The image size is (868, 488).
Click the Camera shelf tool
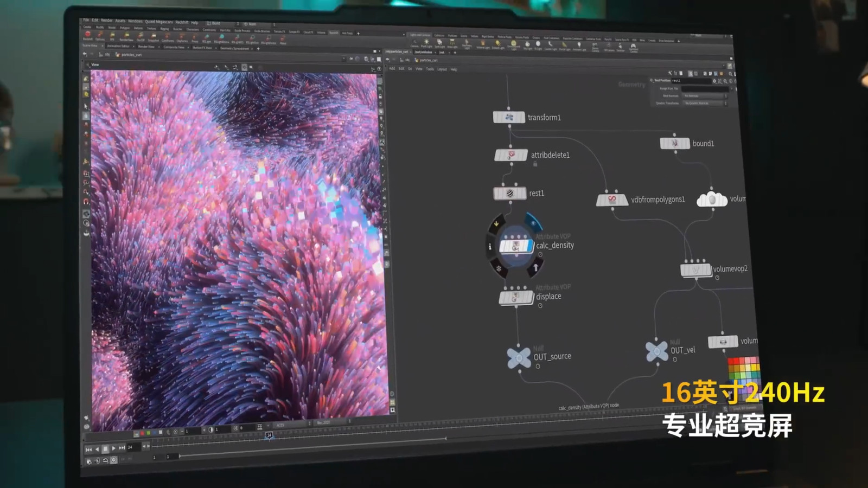click(414, 43)
